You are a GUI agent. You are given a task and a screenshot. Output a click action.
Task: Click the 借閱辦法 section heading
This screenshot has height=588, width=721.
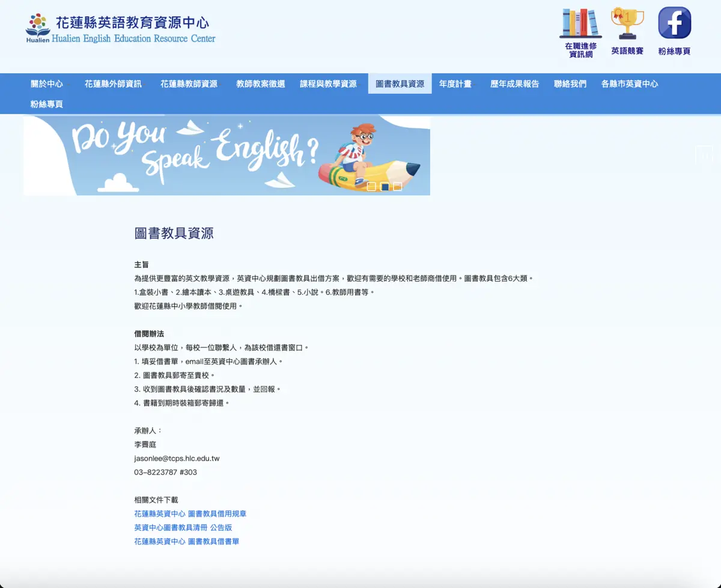[149, 334]
